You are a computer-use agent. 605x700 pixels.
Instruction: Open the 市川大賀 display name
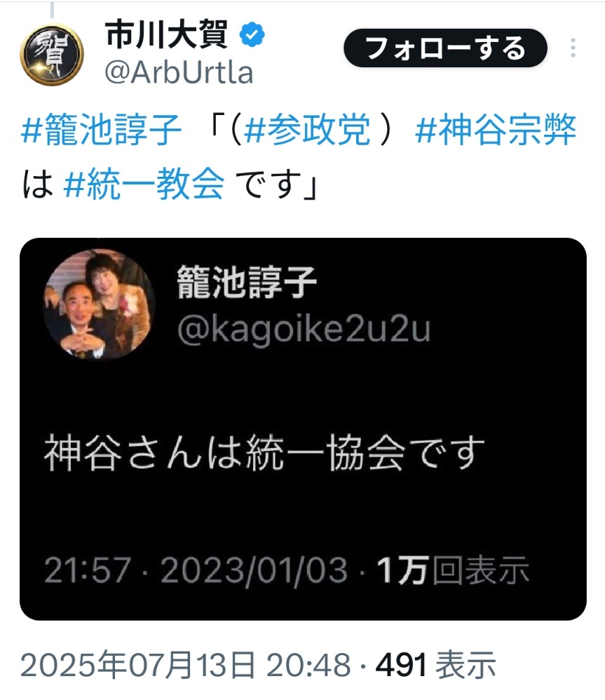166,34
